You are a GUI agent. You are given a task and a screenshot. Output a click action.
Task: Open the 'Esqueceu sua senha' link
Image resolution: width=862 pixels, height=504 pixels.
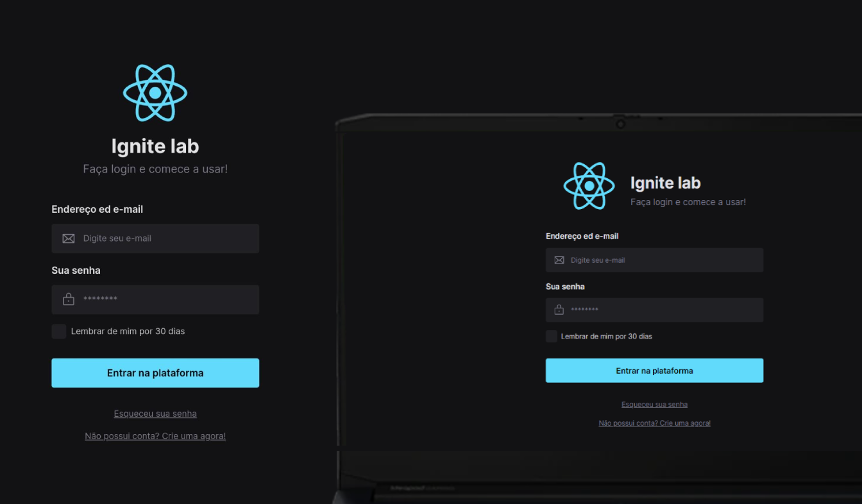pos(155,414)
